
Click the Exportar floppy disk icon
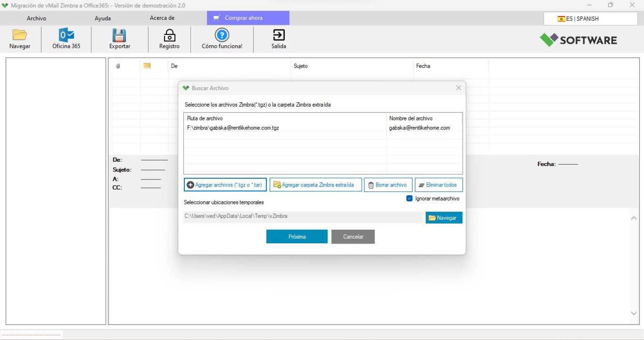pos(119,35)
